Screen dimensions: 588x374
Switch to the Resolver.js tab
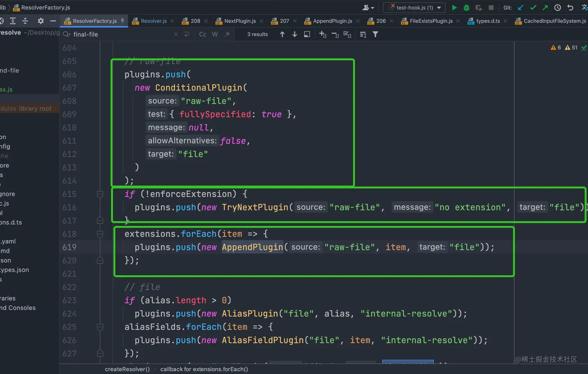[x=154, y=21]
